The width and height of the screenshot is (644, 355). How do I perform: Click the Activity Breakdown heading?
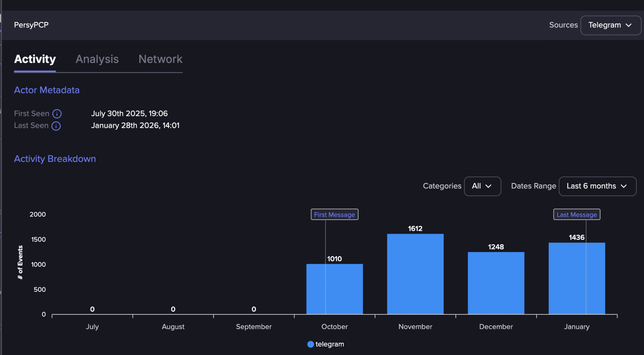click(55, 159)
